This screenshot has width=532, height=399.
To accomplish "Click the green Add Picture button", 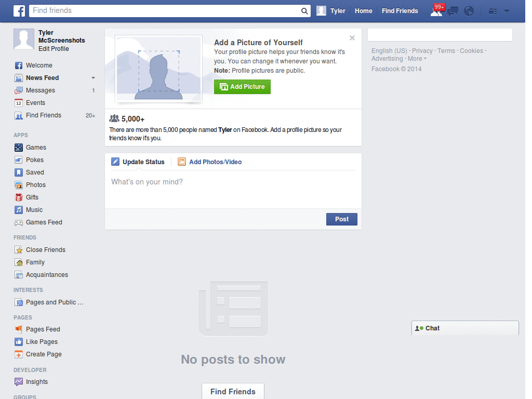I will pyautogui.click(x=242, y=87).
